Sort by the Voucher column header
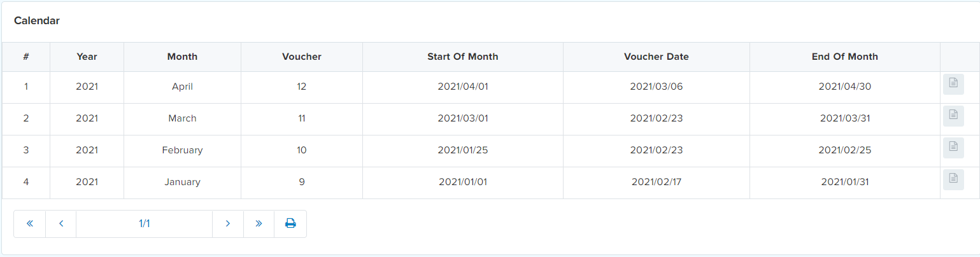Image resolution: width=980 pixels, height=257 pixels. (302, 57)
